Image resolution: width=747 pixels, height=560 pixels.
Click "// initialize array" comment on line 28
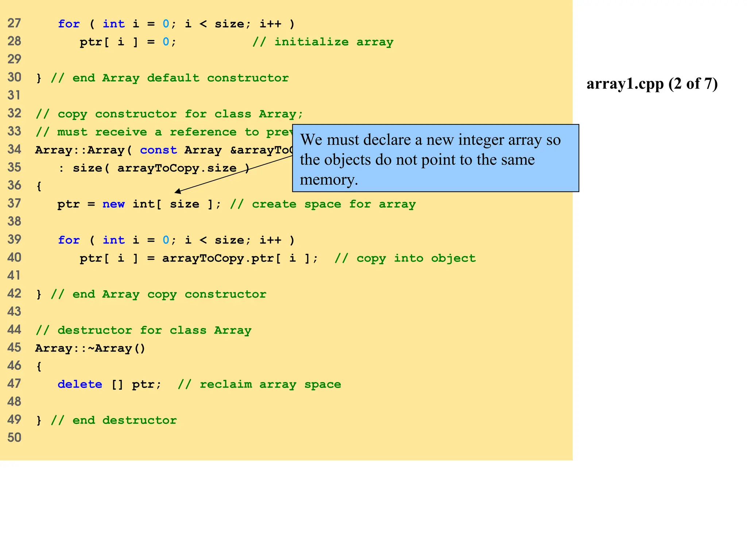point(323,42)
